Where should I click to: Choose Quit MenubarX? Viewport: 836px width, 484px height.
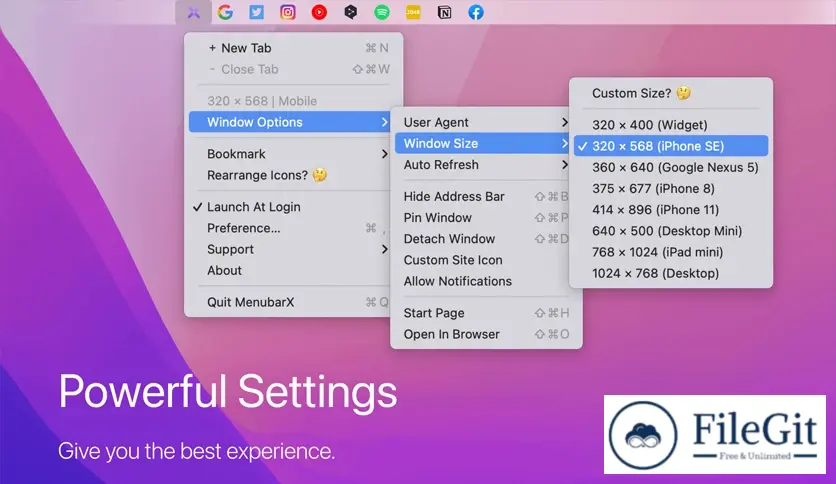291,302
